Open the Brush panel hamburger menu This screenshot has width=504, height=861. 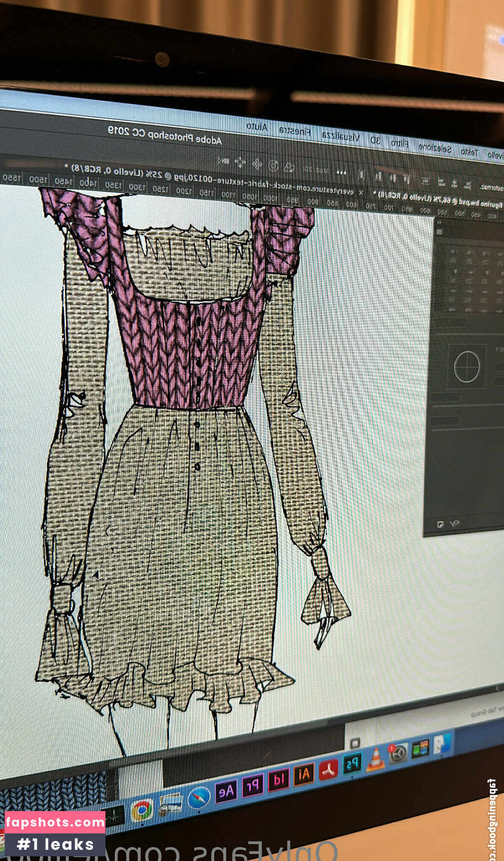tap(439, 232)
